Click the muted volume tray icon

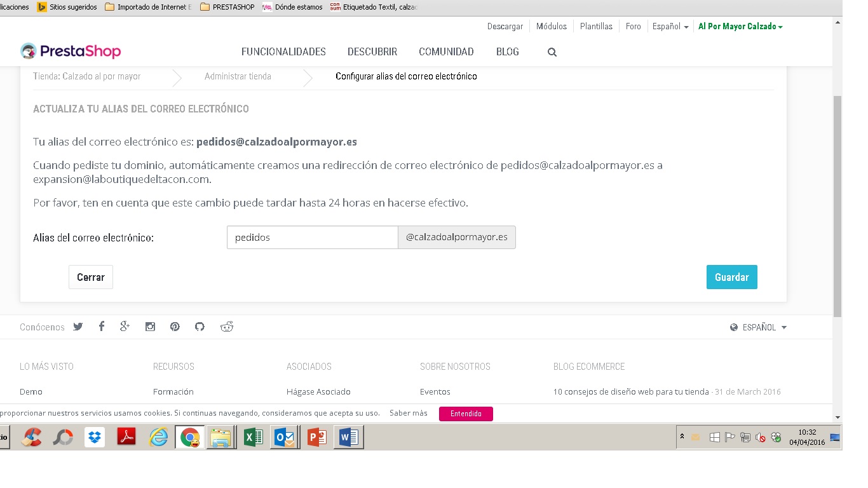click(761, 437)
